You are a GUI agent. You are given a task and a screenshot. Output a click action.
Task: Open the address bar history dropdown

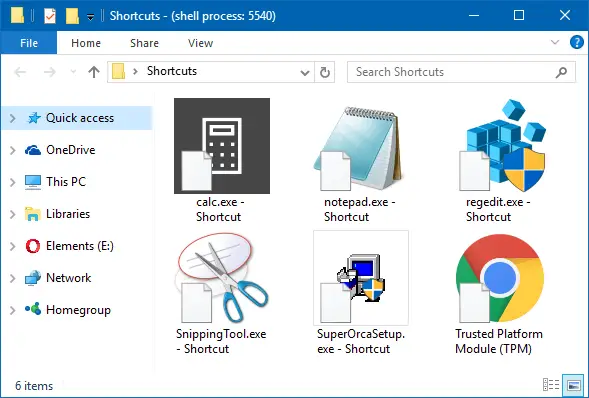pos(305,72)
